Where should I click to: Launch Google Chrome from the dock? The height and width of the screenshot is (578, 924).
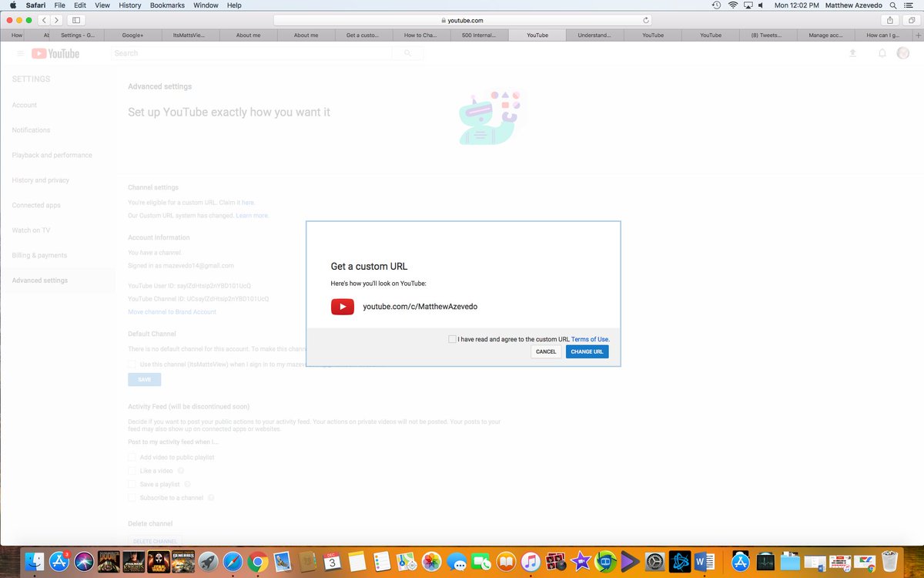pos(257,562)
